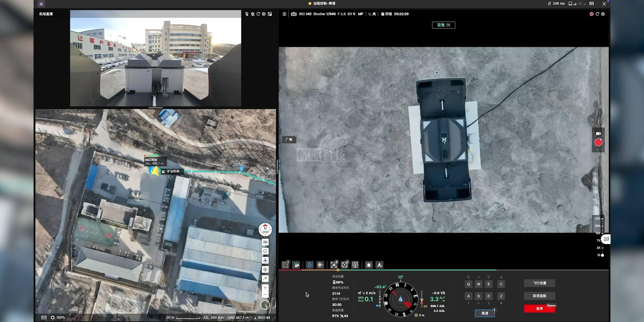Click the AI recognition frame icon marked B
The height and width of the screenshot is (322, 644).
pyautogui.click(x=334, y=265)
